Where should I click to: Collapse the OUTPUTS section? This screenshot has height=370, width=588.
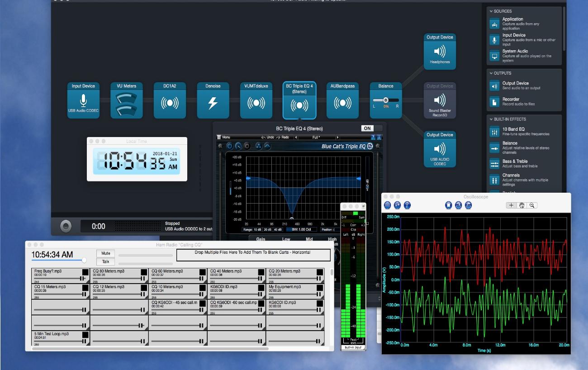(492, 73)
